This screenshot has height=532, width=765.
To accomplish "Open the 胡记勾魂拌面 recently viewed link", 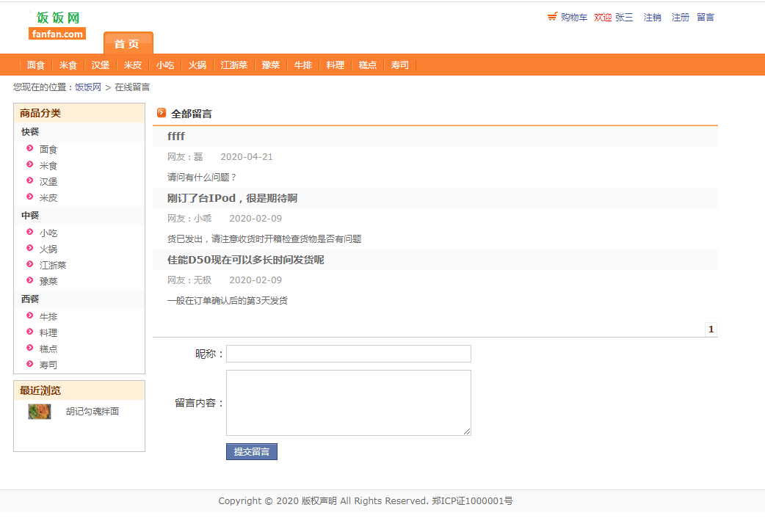I will (x=93, y=411).
